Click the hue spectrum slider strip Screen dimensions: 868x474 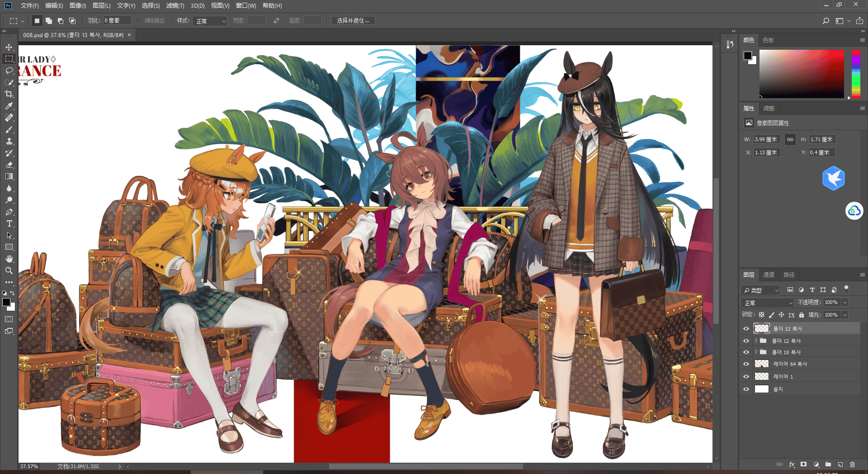tap(856, 74)
